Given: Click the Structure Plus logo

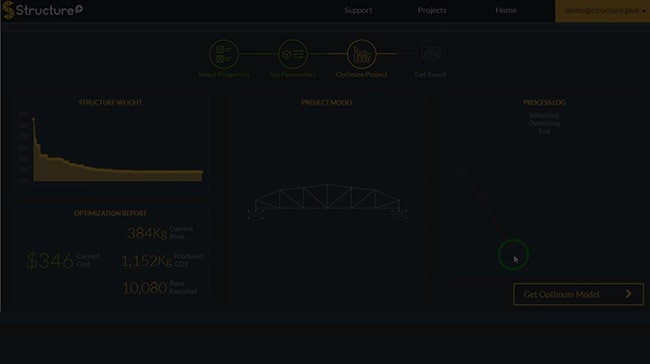Looking at the screenshot, I should click(x=43, y=10).
